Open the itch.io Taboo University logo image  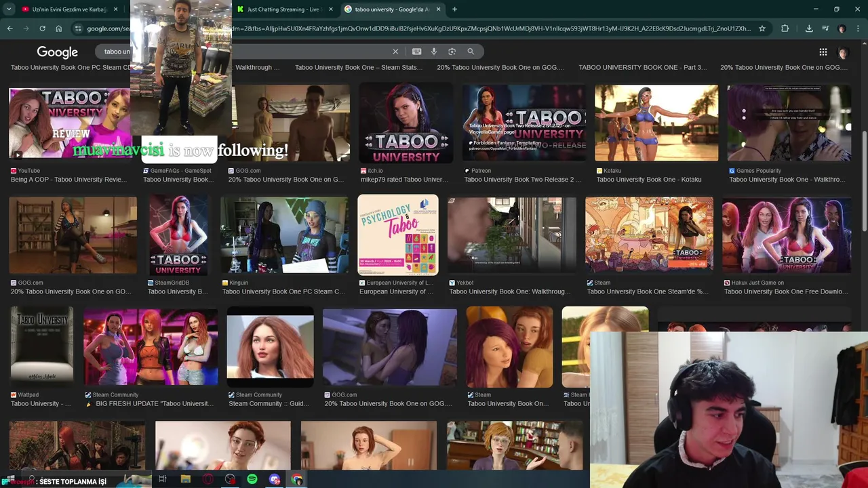[x=406, y=123]
